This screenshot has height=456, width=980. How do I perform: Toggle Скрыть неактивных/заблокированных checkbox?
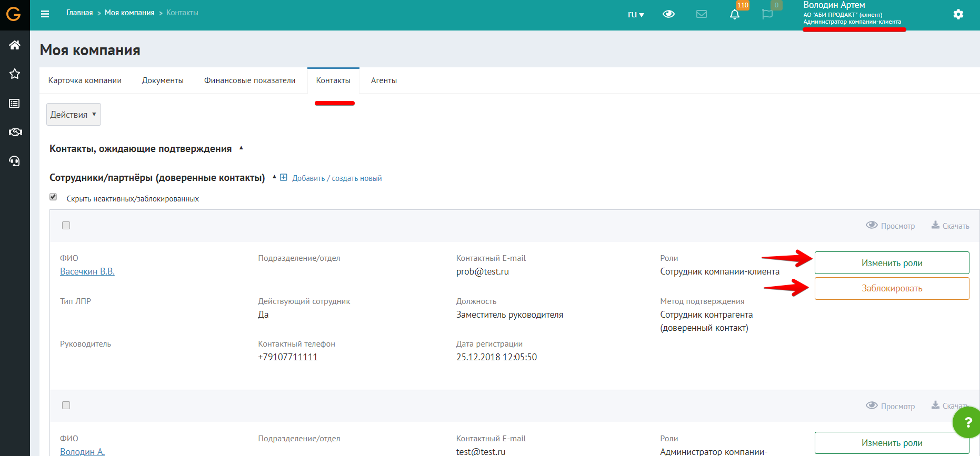coord(53,197)
